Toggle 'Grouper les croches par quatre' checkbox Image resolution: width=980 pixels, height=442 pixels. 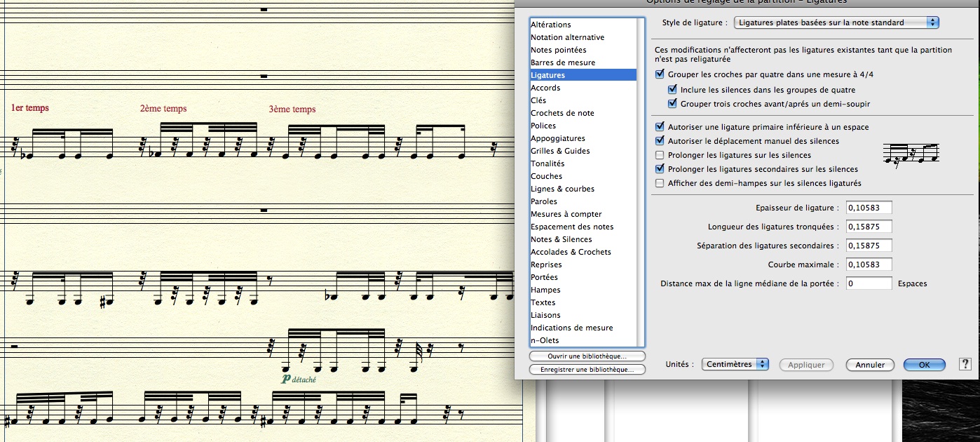click(659, 74)
